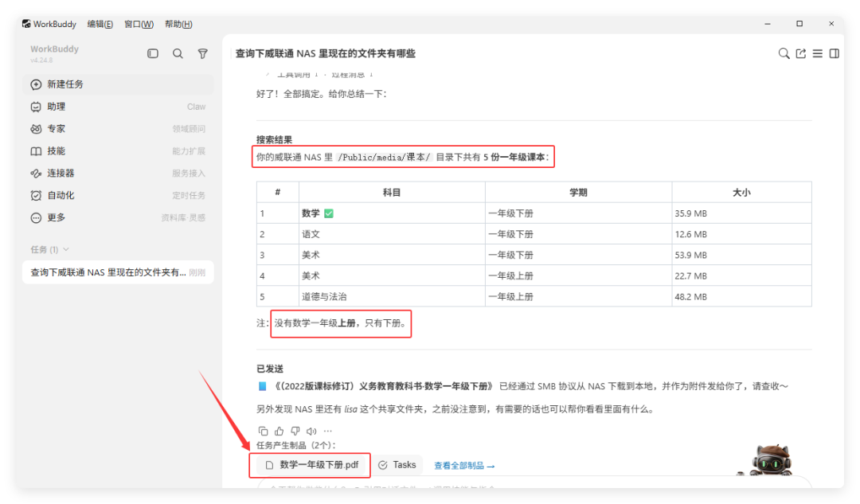Image resolution: width=860 pixels, height=504 pixels.
Task: Open the 自动化 automation section
Action: click(x=118, y=195)
